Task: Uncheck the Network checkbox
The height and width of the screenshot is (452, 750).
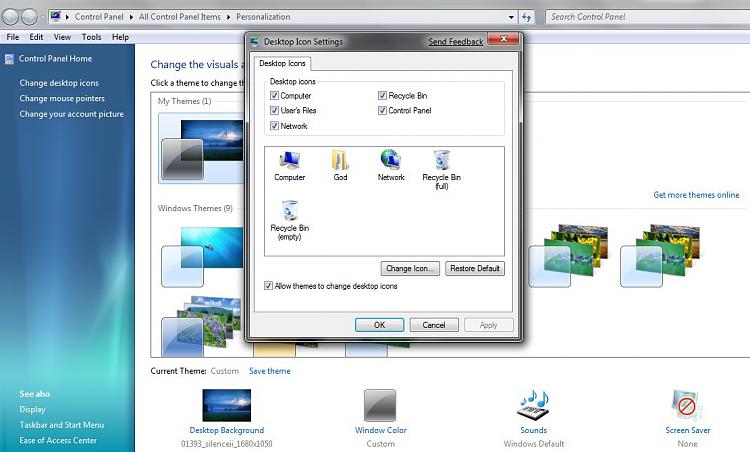Action: click(274, 126)
